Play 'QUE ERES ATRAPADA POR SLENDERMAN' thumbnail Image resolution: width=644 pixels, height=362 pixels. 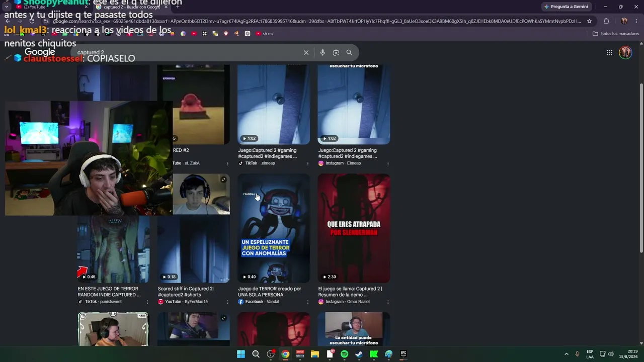(x=354, y=228)
